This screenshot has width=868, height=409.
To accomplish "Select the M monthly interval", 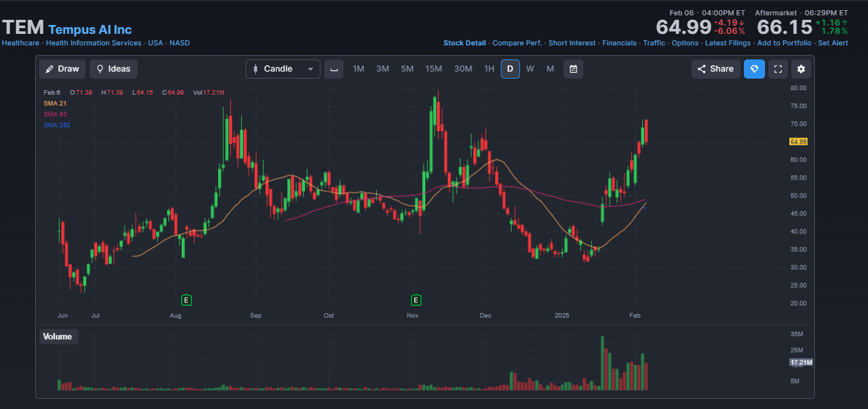I will pyautogui.click(x=550, y=69).
